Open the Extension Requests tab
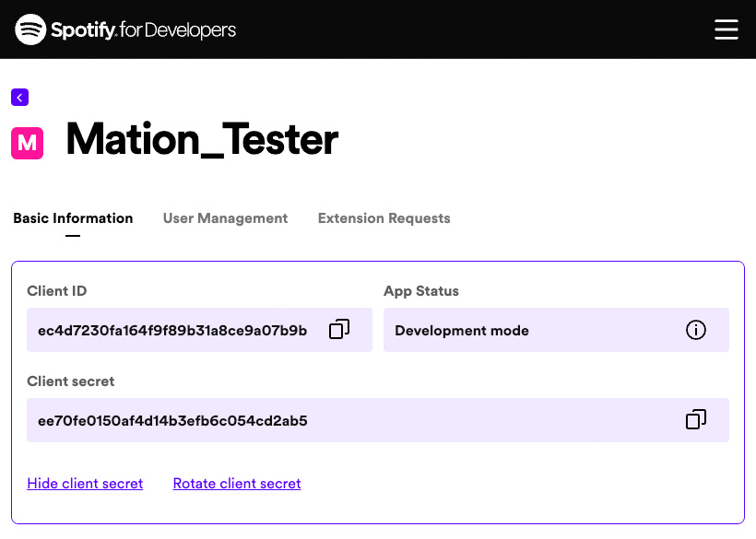Screen dimensions: 756x539 point(384,218)
